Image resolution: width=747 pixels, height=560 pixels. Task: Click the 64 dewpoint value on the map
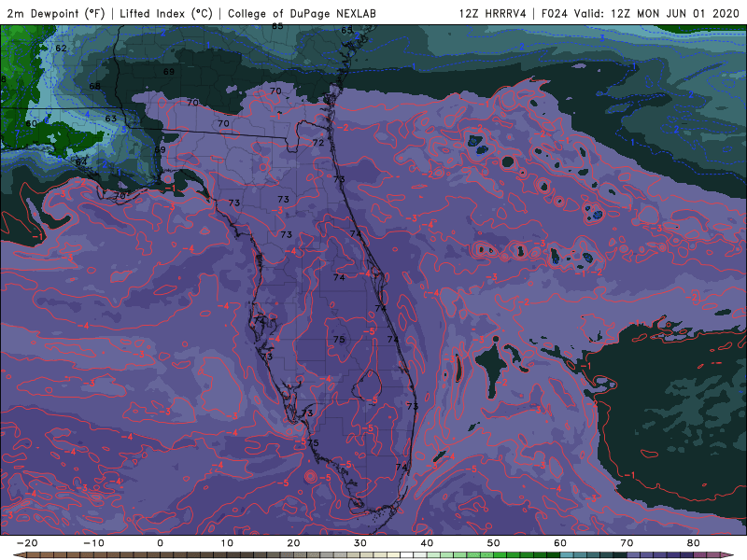click(x=81, y=161)
